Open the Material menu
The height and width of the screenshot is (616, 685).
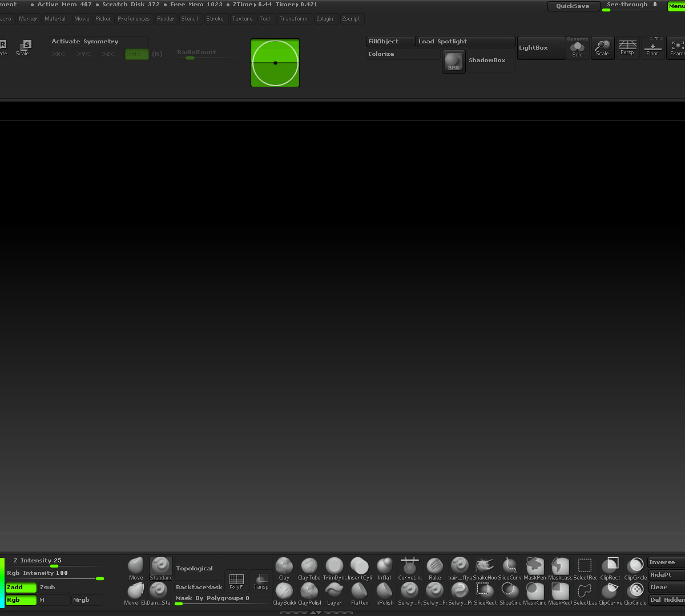point(55,19)
